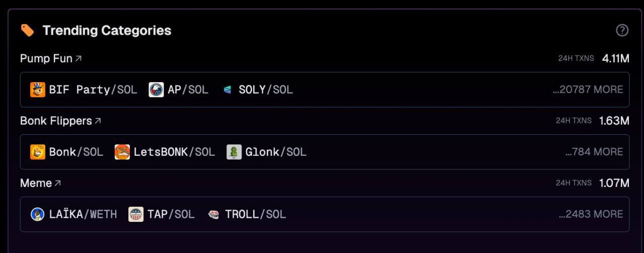Expand the 784 MORE Bonk Flippers pairs
The width and height of the screenshot is (644, 253).
coord(594,152)
